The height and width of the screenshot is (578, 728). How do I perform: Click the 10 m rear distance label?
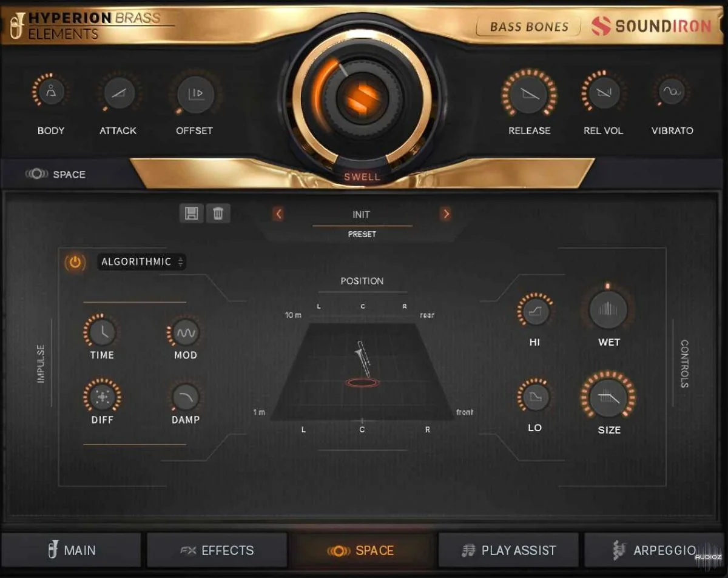tap(294, 315)
